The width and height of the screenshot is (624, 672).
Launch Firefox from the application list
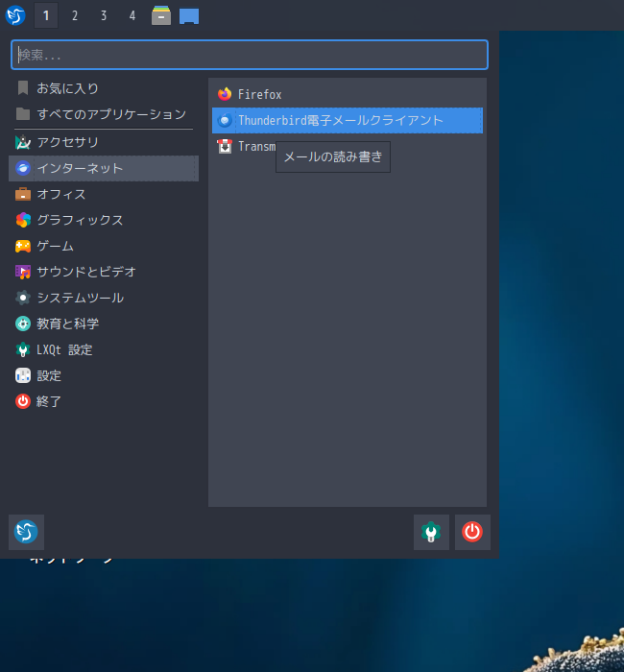348,94
